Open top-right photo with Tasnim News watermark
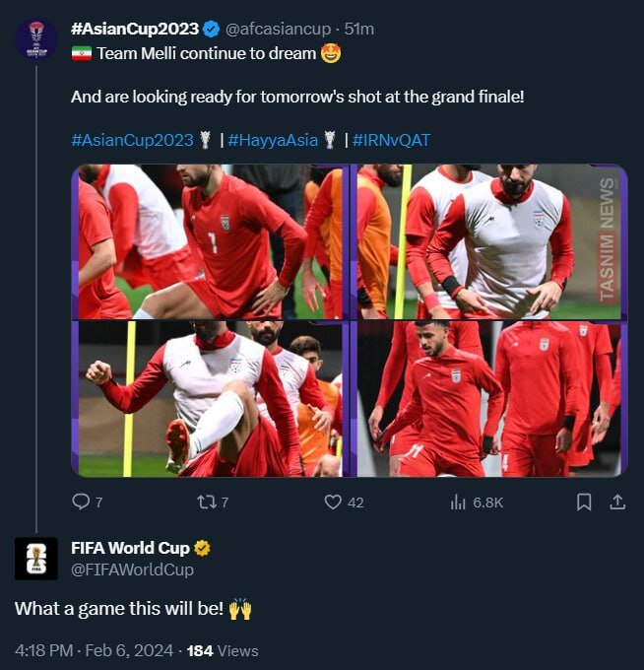Viewport: 644px width, 670px height. [x=490, y=241]
